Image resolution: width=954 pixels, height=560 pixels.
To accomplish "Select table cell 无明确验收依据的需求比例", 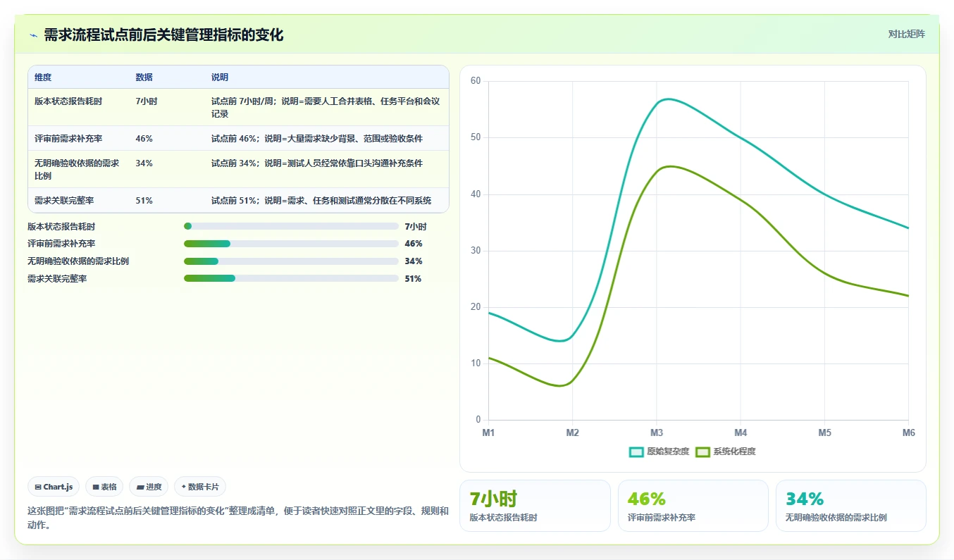I will pos(77,169).
